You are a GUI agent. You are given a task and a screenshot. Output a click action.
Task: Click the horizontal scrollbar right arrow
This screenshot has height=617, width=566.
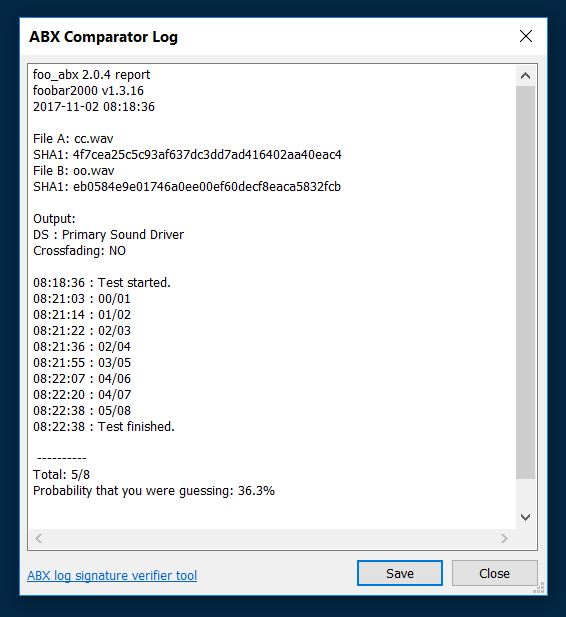coord(504,538)
